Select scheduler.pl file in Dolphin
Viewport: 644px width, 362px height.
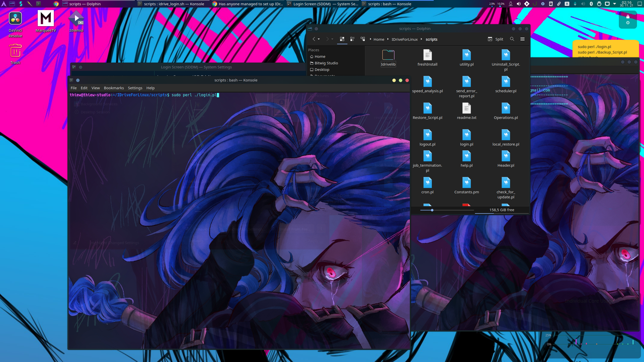506,85
